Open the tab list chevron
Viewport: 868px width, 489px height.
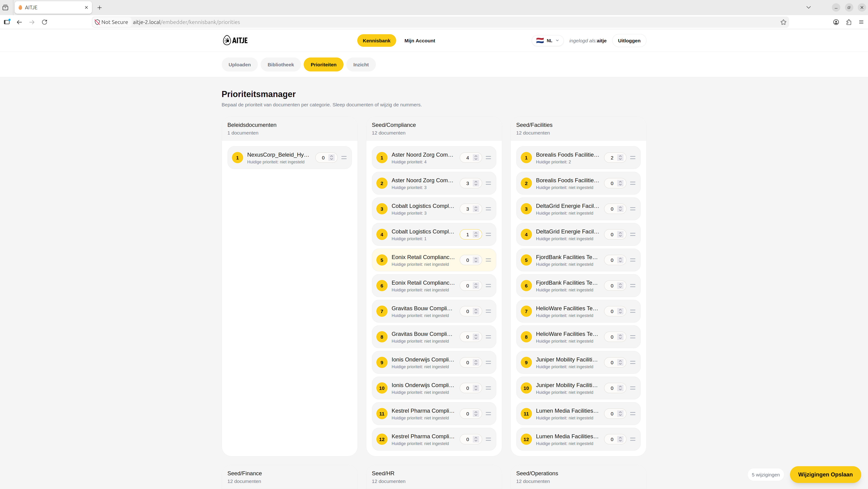click(808, 7)
